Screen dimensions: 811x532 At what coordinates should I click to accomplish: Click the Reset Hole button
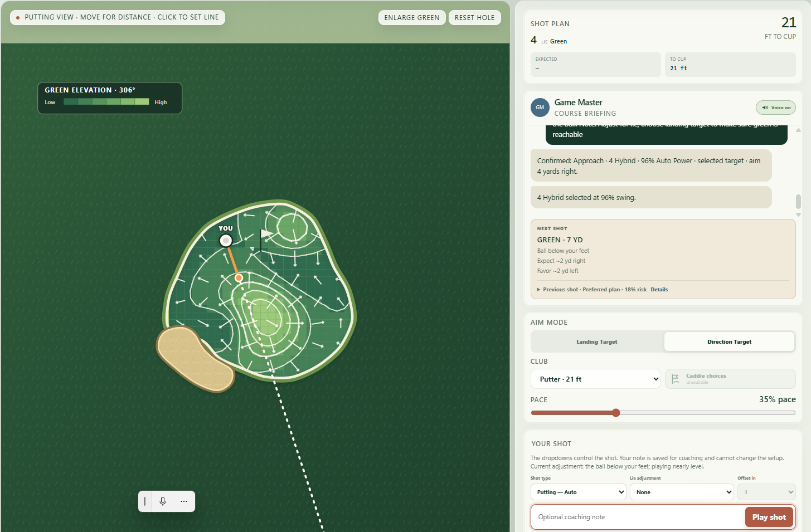click(x=474, y=17)
